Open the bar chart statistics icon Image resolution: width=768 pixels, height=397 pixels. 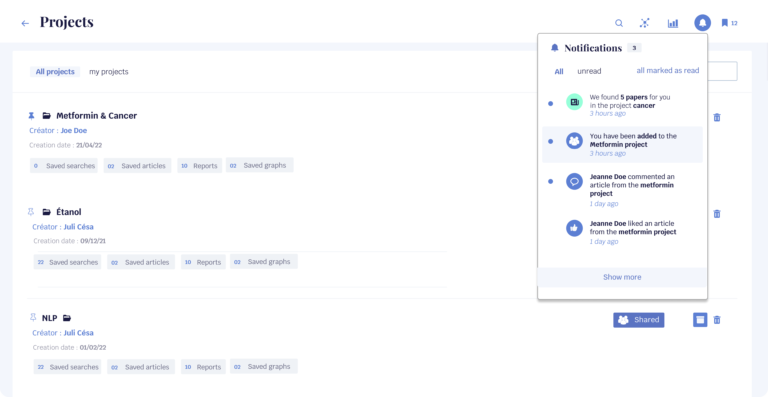[x=673, y=23]
